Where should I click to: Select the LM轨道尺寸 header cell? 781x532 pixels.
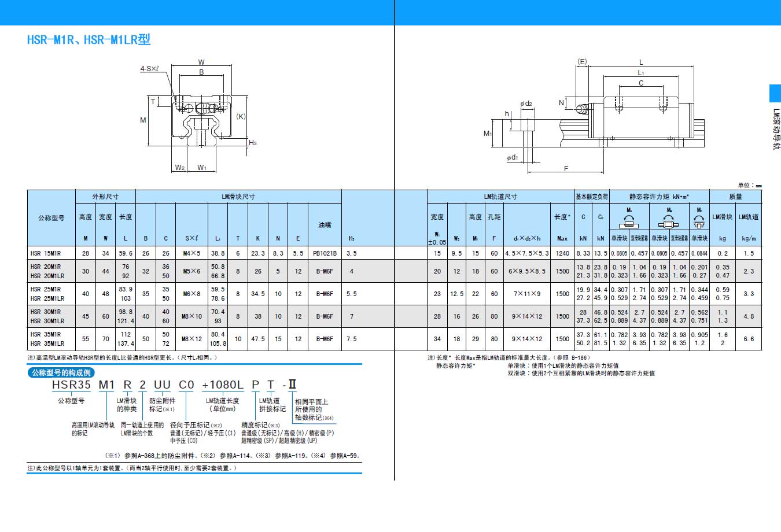tap(500, 197)
